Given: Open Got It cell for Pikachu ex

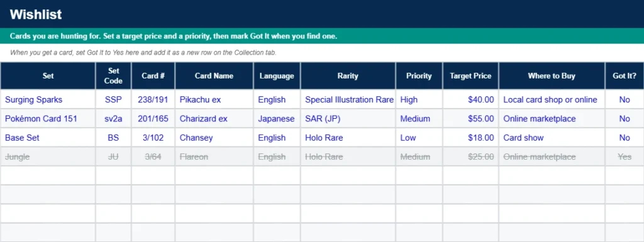Looking at the screenshot, I should click(x=625, y=100).
